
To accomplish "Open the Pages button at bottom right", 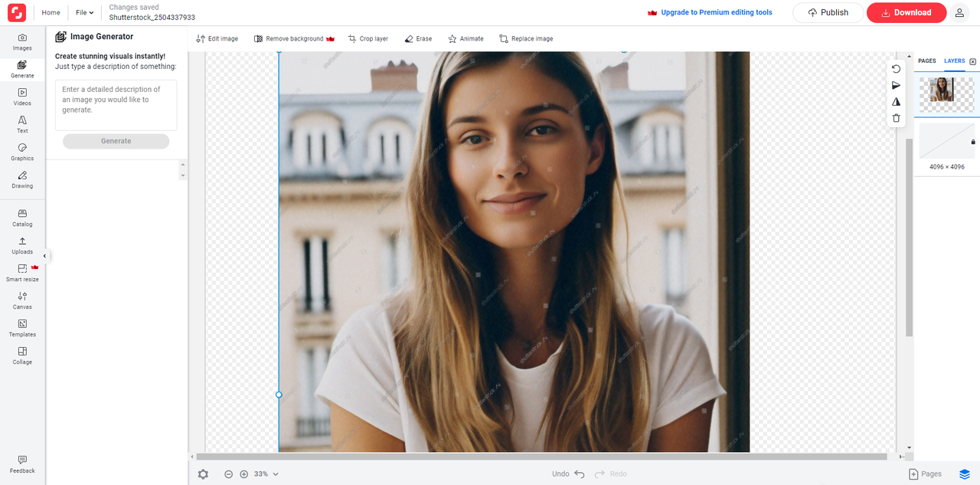I will pos(926,474).
